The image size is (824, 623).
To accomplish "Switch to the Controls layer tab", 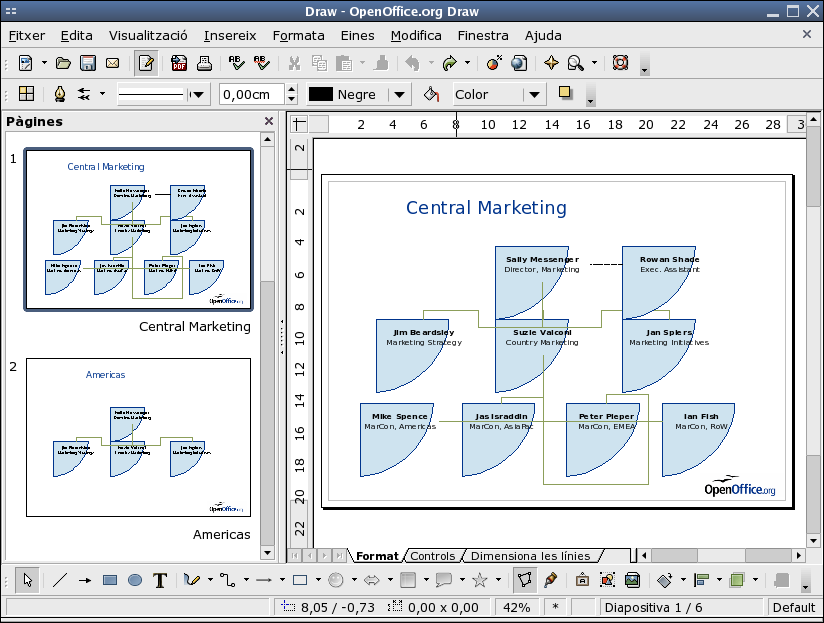I will coord(432,556).
